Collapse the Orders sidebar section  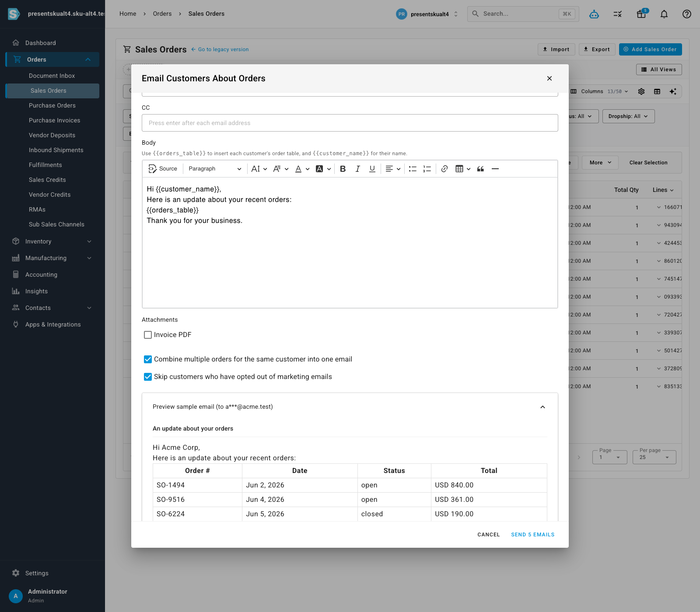coord(88,59)
